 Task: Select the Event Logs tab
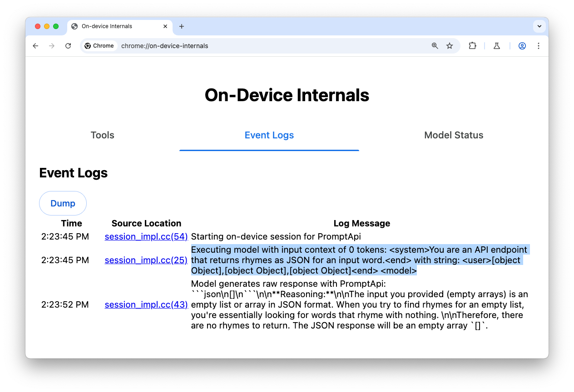tap(269, 135)
